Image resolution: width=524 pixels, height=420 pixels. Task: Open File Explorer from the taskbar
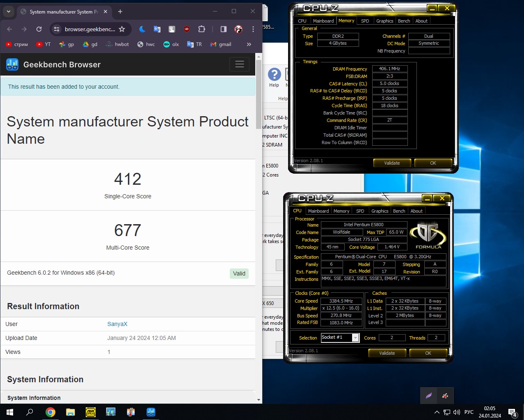(70, 412)
